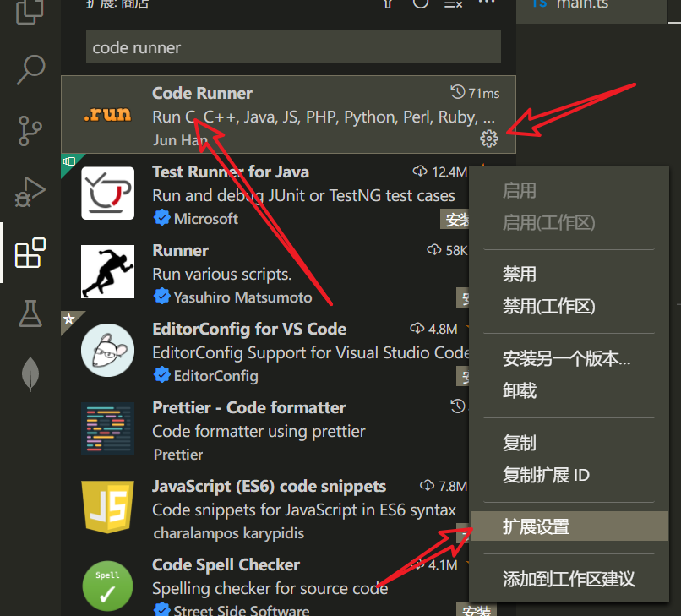Click description 'Run and debug JUnit or TestNG test cases'

(x=303, y=195)
